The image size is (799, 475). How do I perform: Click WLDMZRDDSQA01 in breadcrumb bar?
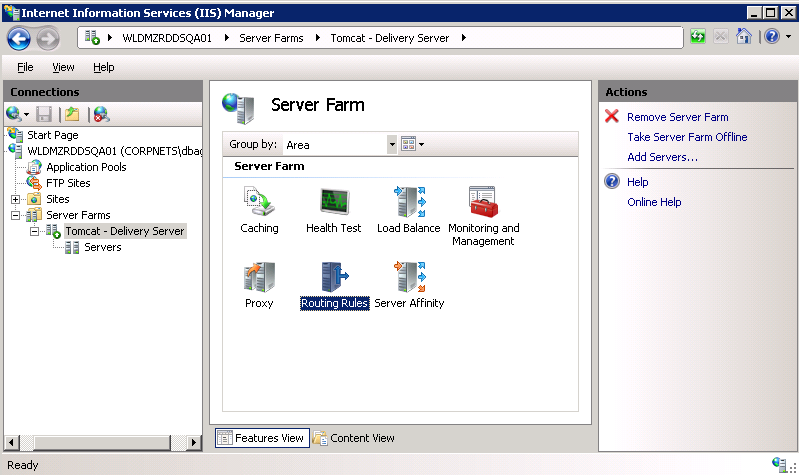point(167,38)
